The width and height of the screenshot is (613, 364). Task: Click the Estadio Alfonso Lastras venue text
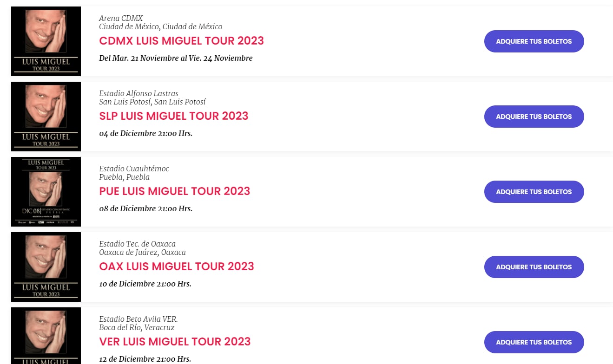click(x=138, y=93)
